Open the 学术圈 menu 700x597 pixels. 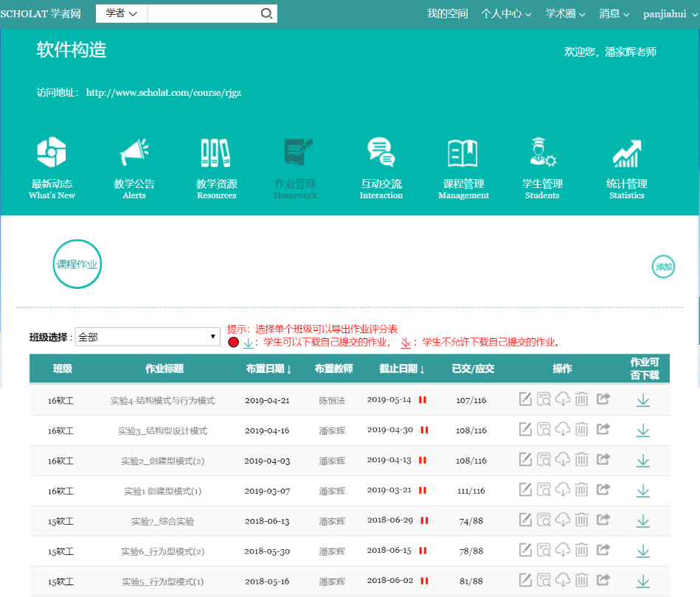(565, 14)
